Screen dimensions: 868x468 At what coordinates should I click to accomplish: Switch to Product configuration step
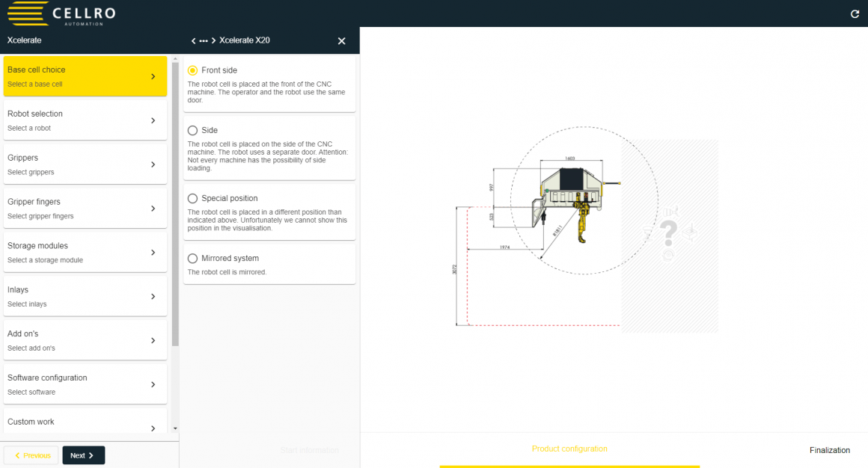(x=569, y=449)
